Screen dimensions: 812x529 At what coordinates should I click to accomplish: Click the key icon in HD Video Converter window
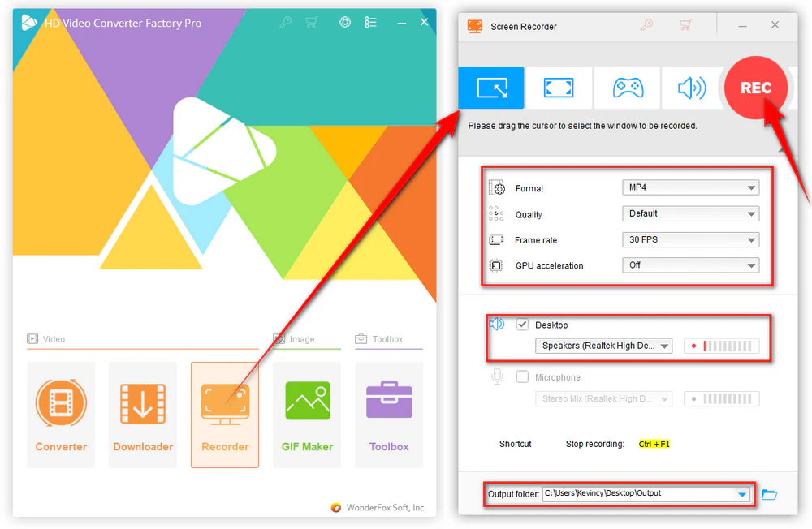[285, 22]
